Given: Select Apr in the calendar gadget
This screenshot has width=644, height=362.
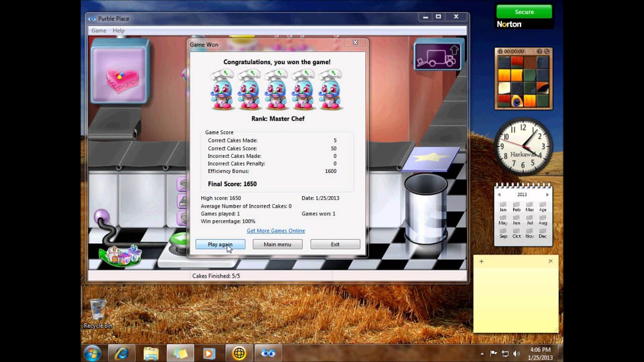Looking at the screenshot, I should [x=542, y=207].
